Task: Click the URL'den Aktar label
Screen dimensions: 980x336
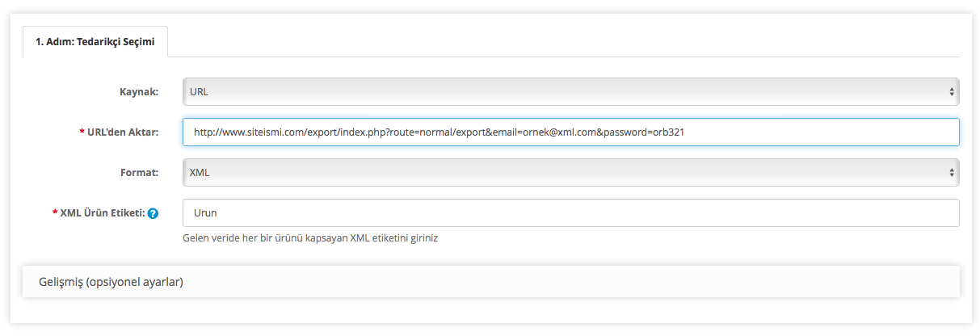Action: click(x=123, y=132)
